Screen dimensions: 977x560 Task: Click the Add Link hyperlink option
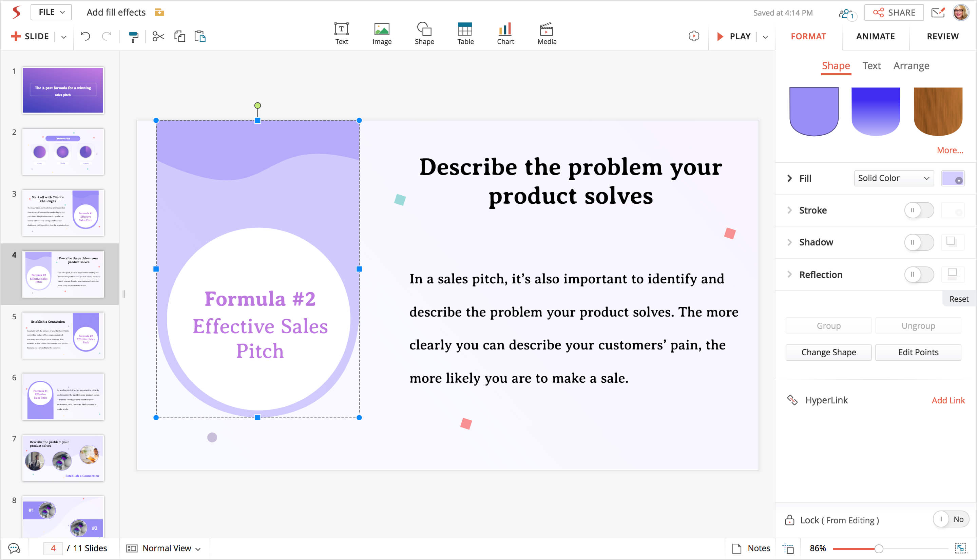click(948, 400)
